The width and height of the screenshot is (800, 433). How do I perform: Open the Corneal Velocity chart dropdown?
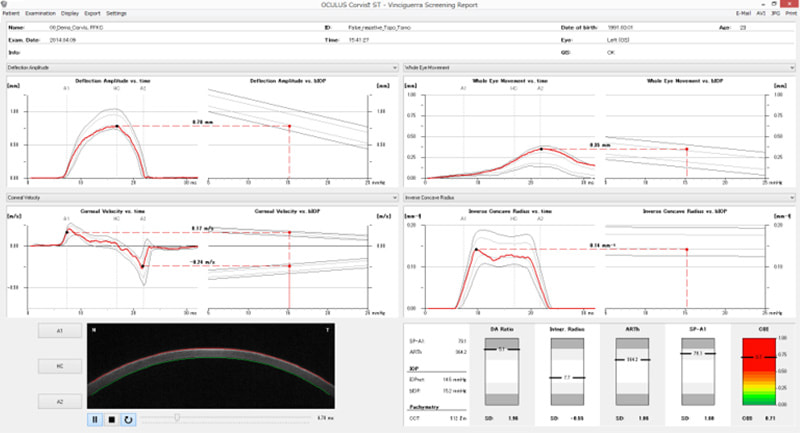[x=202, y=197]
